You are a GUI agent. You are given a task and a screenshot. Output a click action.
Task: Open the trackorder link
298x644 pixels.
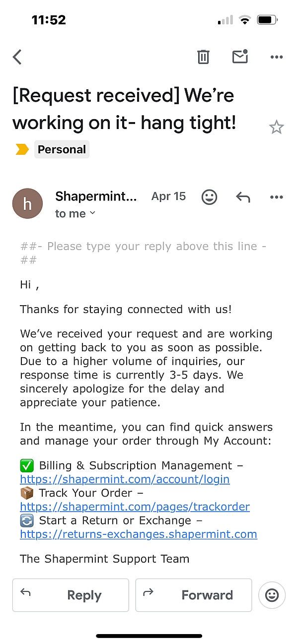pos(135,507)
